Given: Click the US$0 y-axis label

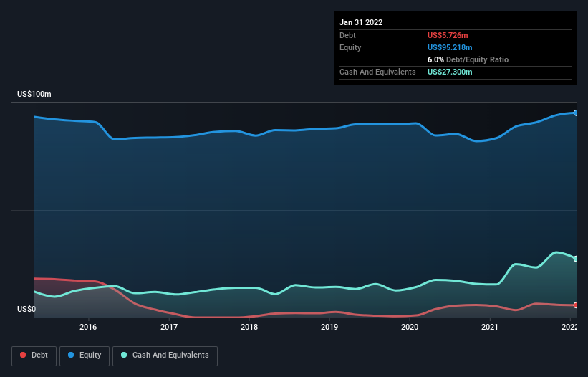Looking at the screenshot, I should [x=26, y=309].
